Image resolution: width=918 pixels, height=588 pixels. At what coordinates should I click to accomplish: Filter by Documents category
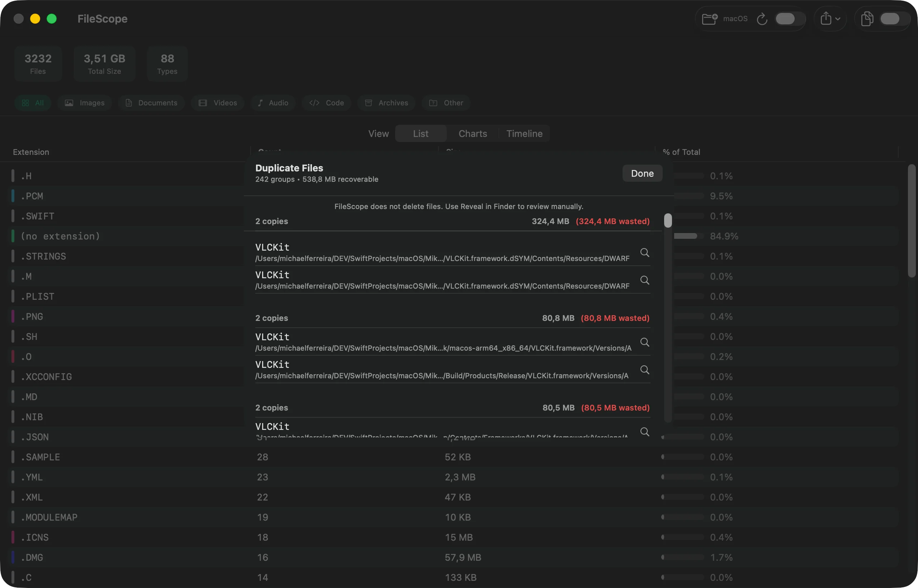(x=152, y=103)
